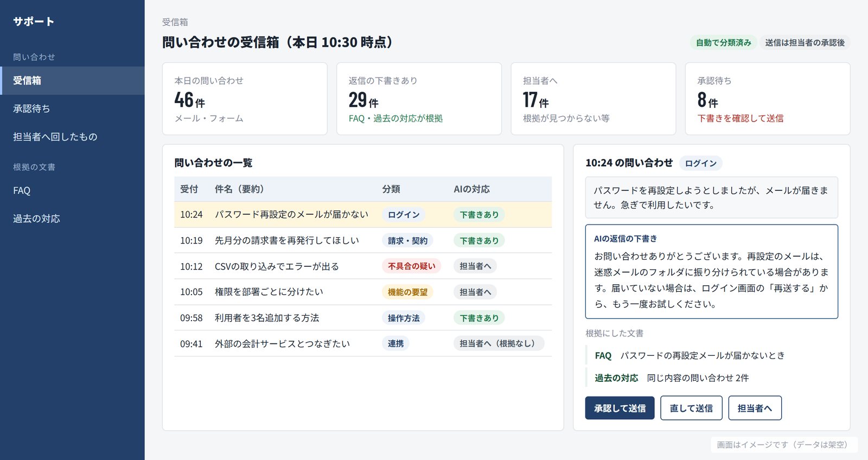Click the ログイン tag beside 10:24 の問い合わせ
The width and height of the screenshot is (868, 460).
[x=700, y=163]
